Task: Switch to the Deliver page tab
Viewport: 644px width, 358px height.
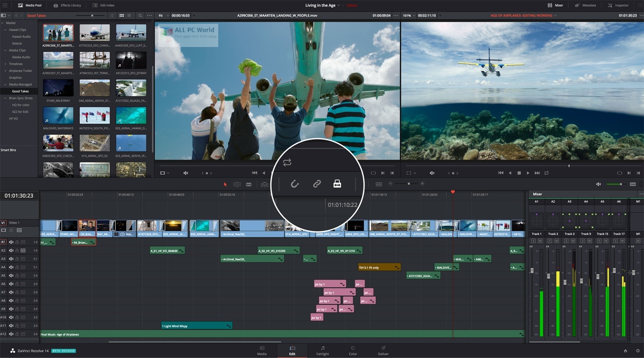Action: tap(383, 350)
